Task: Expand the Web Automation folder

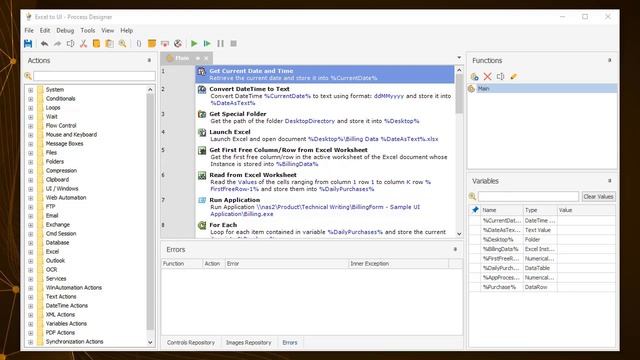Action: coord(31,198)
